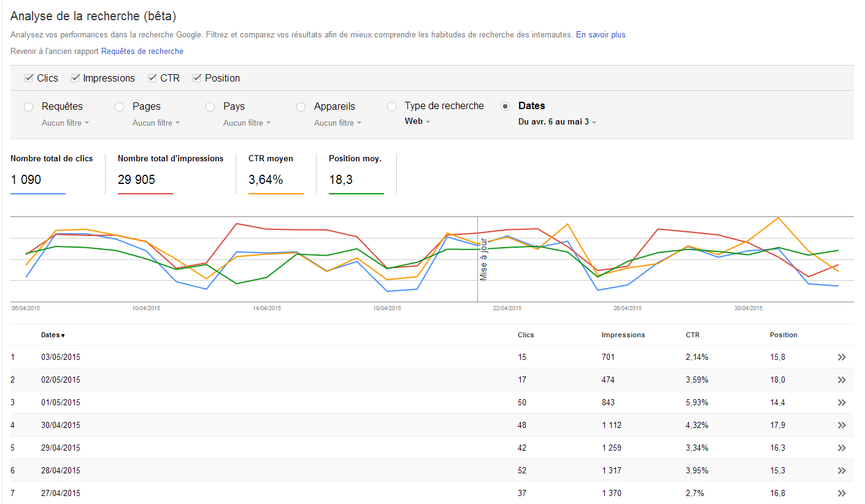Screen dimensions: 865x504
Task: Open details for the 30/04/2015 row
Action: (x=842, y=425)
